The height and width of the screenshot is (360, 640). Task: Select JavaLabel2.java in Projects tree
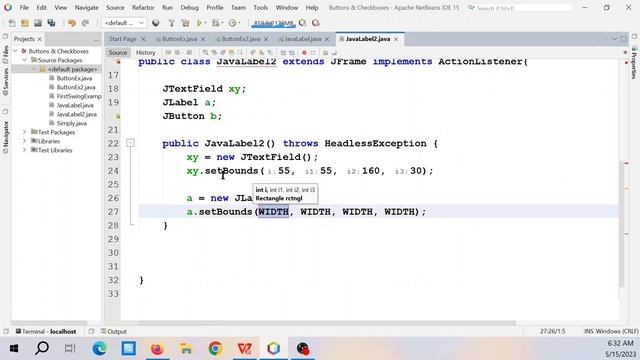(76, 114)
